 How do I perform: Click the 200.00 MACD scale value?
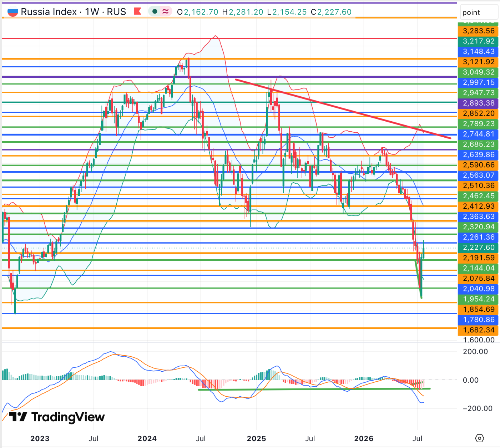[x=475, y=352]
